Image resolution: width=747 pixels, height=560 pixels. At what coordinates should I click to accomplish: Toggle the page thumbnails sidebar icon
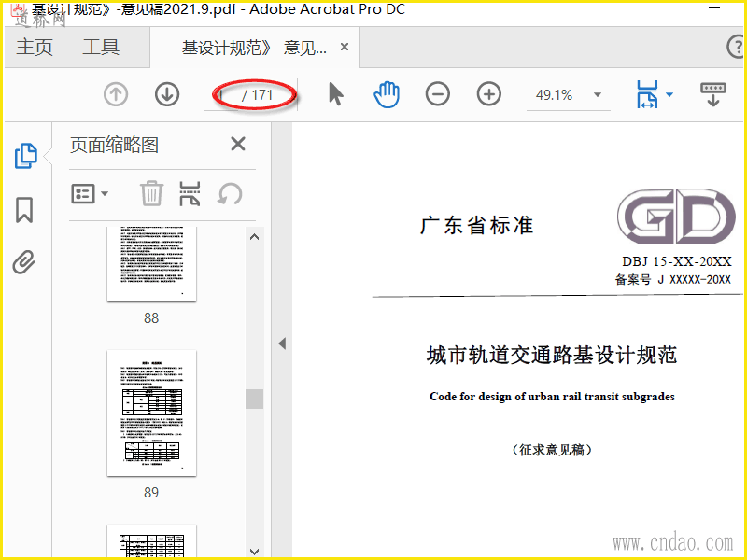26,156
